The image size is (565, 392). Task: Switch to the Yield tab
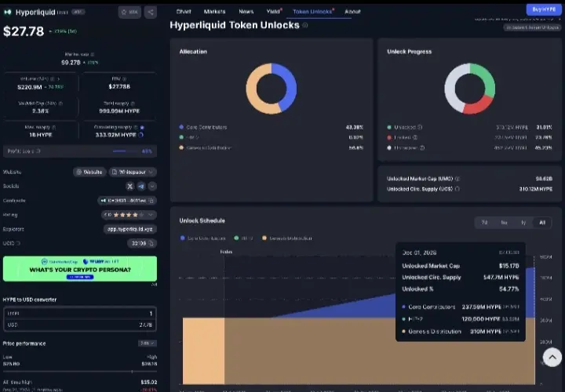click(273, 12)
